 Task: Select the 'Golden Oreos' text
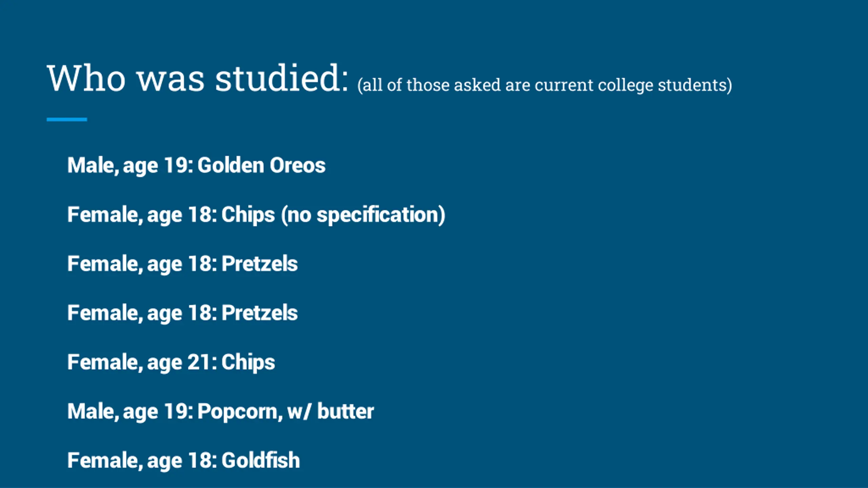pos(261,165)
